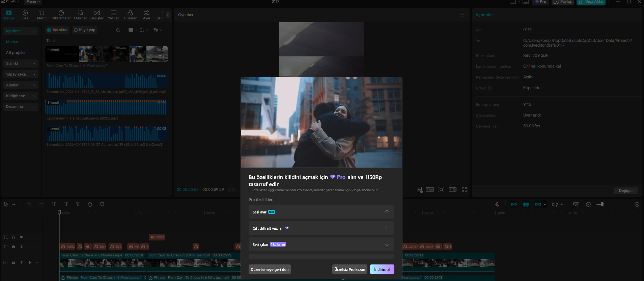Select the Sesi ayır feature radio
The width and height of the screenshot is (644, 281).
coord(387,212)
